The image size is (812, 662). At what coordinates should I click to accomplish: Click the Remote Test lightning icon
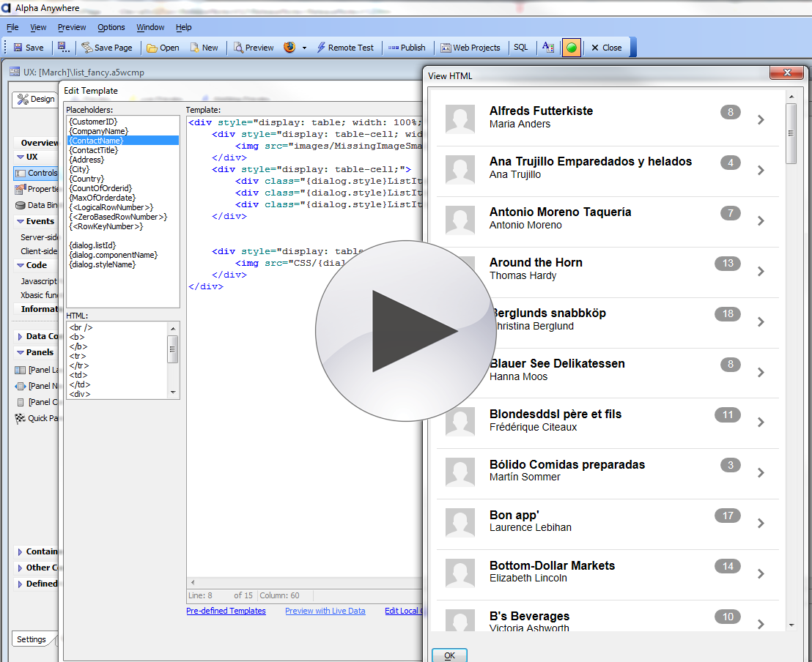click(x=321, y=48)
